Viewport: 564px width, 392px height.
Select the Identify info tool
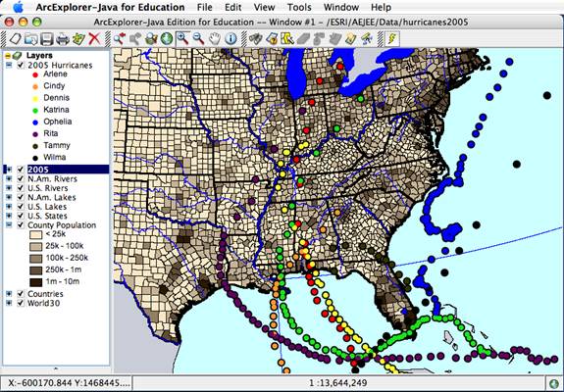coord(231,39)
